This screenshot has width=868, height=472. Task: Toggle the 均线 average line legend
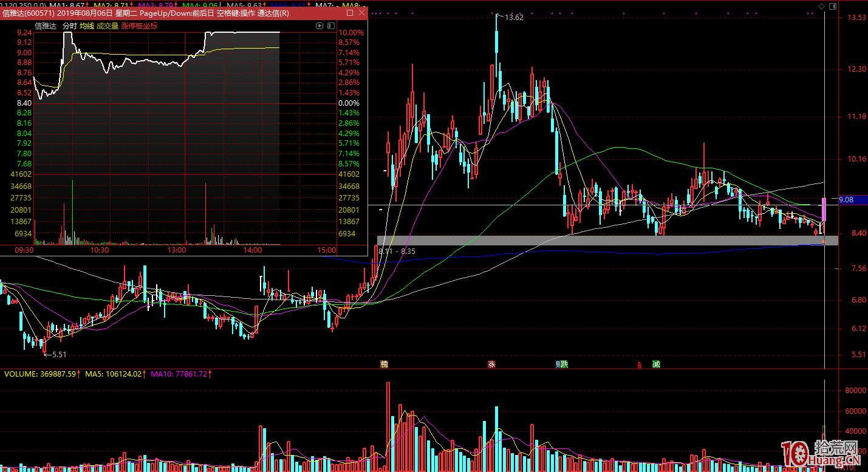[87, 26]
